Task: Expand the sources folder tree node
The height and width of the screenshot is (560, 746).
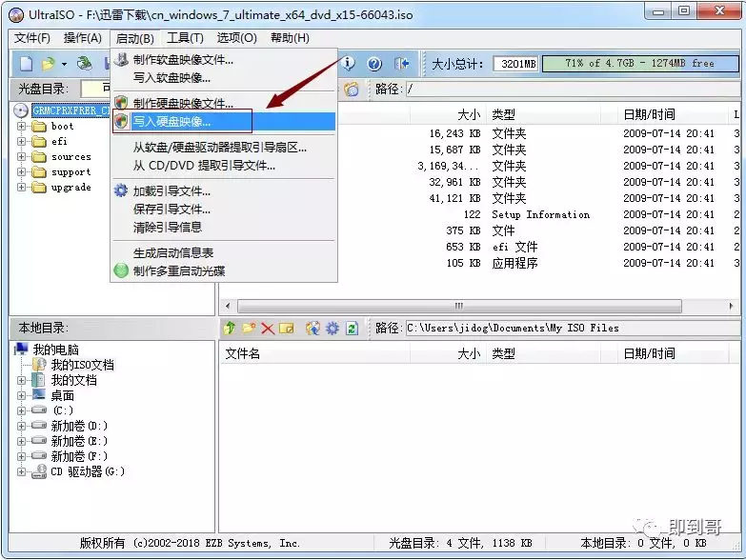Action: [x=21, y=156]
